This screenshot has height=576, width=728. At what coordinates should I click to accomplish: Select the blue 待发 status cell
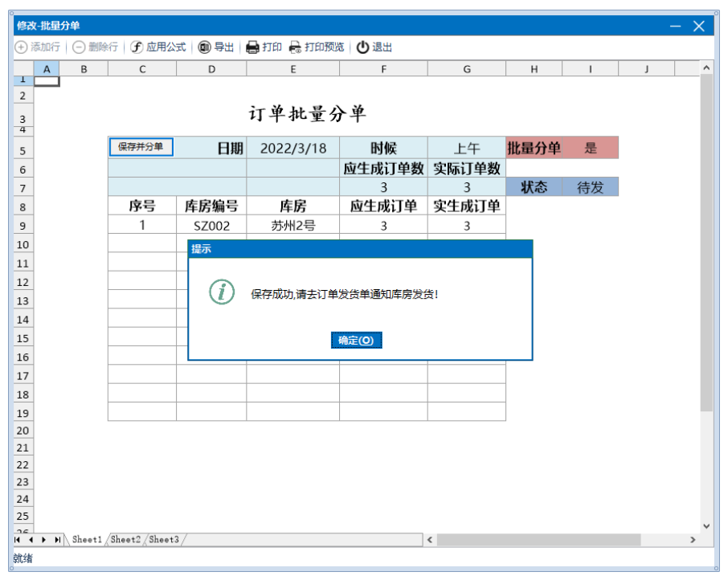(x=590, y=187)
